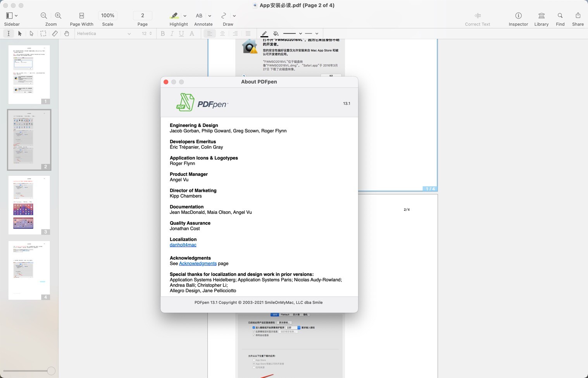Image resolution: width=588 pixels, height=378 pixels.
Task: Toggle Underline formatting
Action: 181,33
